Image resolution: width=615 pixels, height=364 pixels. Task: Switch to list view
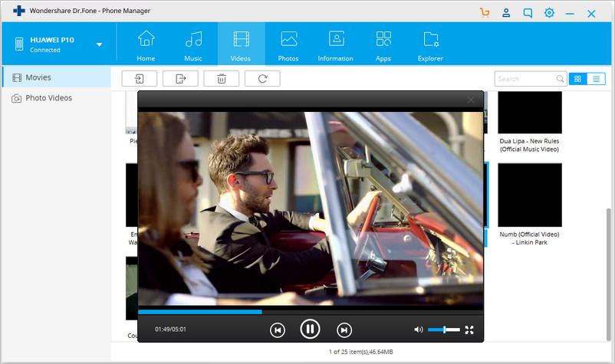point(596,79)
